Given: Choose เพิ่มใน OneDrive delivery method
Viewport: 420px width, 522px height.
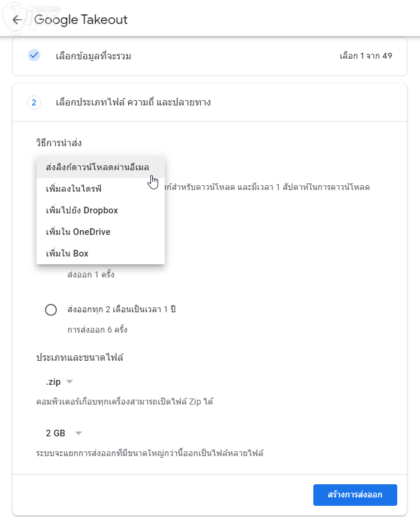Looking at the screenshot, I should click(78, 232).
